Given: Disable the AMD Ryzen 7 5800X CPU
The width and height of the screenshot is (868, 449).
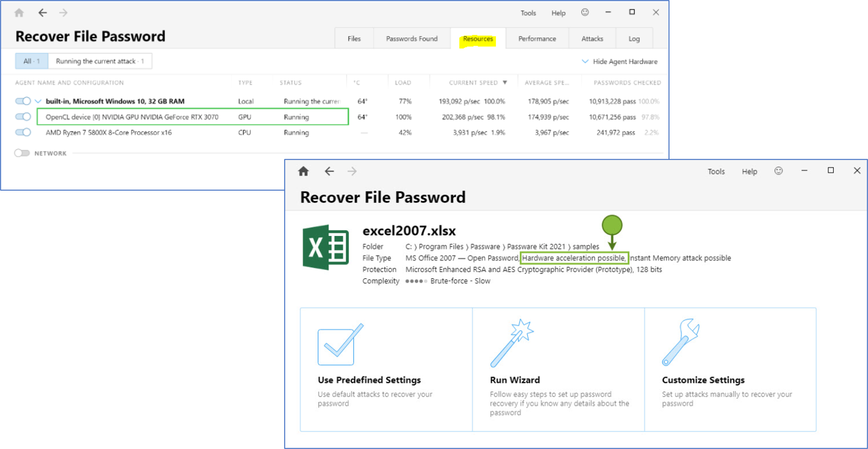Looking at the screenshot, I should coord(23,132).
